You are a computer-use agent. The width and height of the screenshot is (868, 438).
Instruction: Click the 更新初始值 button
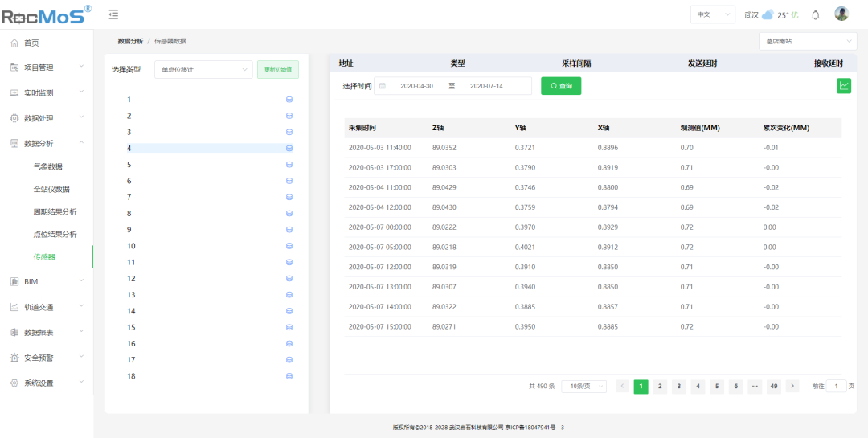pyautogui.click(x=278, y=69)
